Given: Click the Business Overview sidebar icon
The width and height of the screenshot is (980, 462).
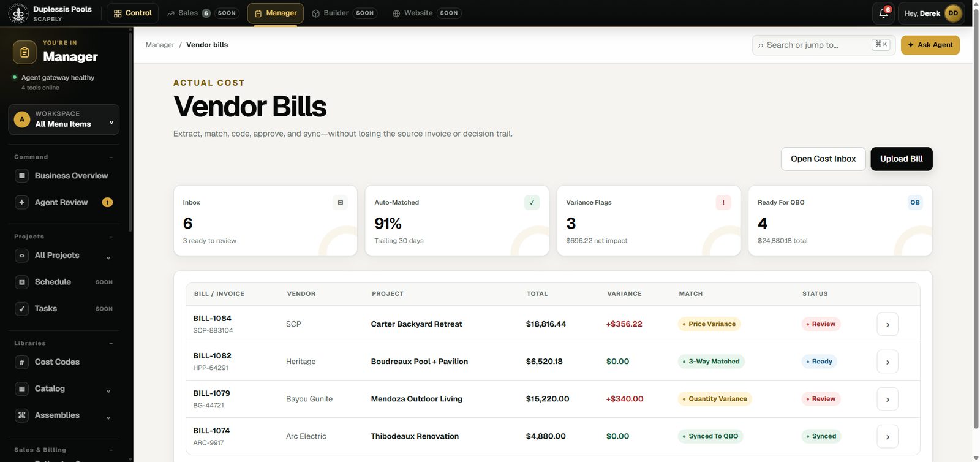Looking at the screenshot, I should (x=22, y=176).
